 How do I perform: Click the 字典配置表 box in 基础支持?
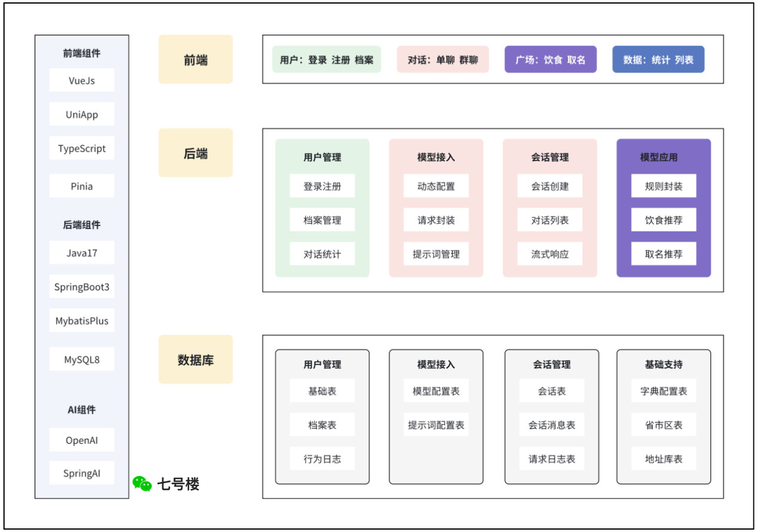(663, 391)
